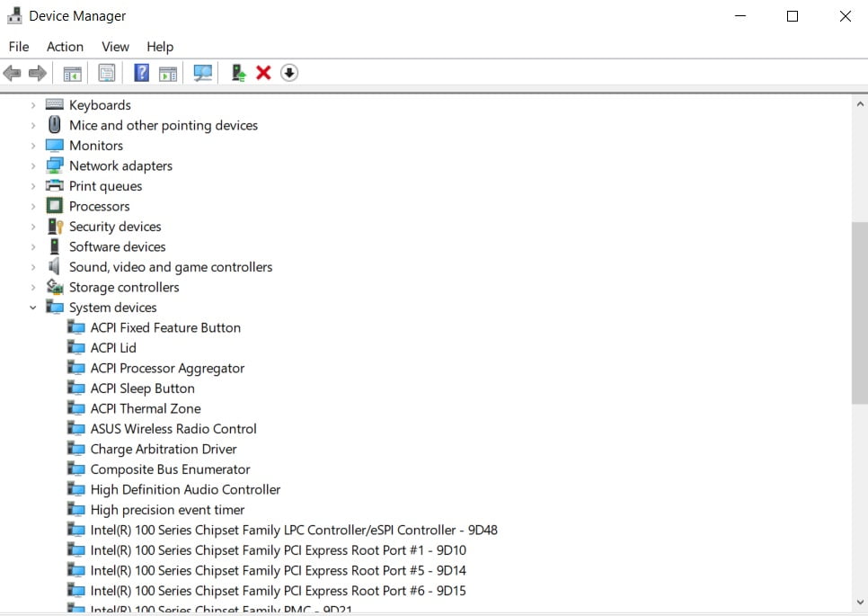Click the scrollbar down arrow
This screenshot has height=616, width=868.
coord(859,602)
